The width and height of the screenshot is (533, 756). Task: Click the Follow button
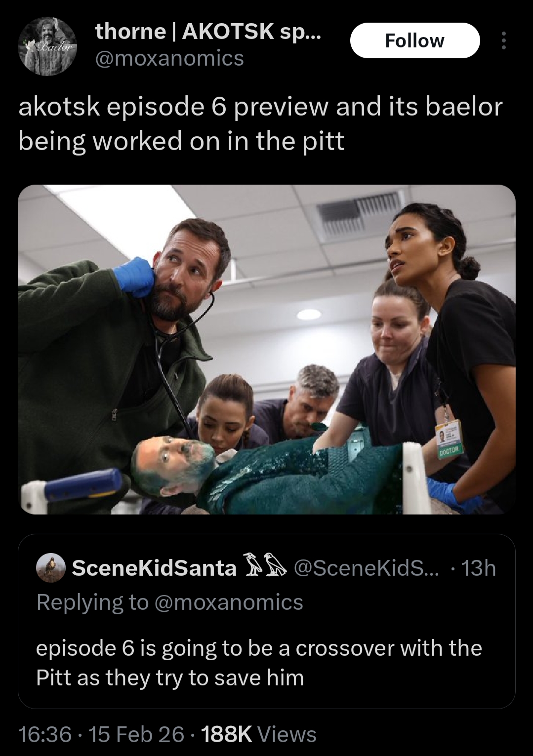coord(414,40)
